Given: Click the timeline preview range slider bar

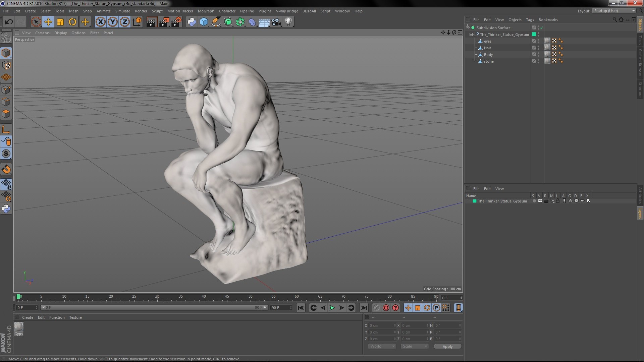Looking at the screenshot, I should pyautogui.click(x=154, y=307).
